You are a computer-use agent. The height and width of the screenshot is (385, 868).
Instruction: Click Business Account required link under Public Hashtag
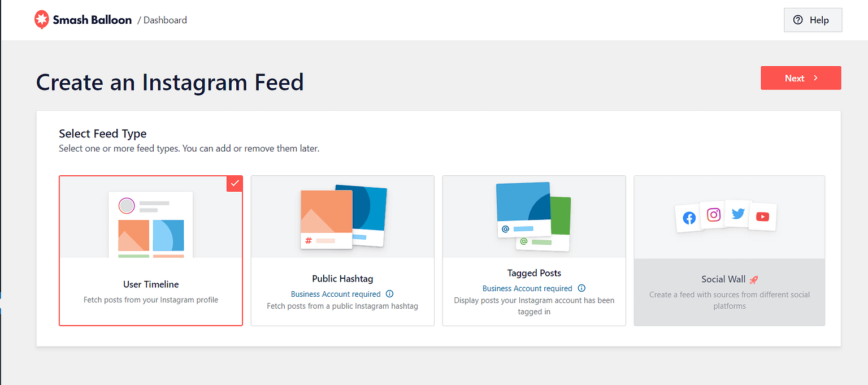pyautogui.click(x=336, y=293)
